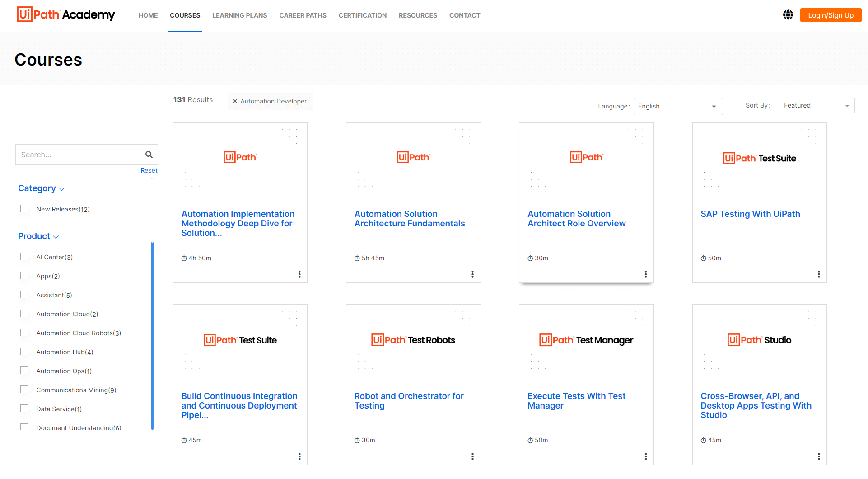Click into the Search input field

pyautogui.click(x=80, y=155)
